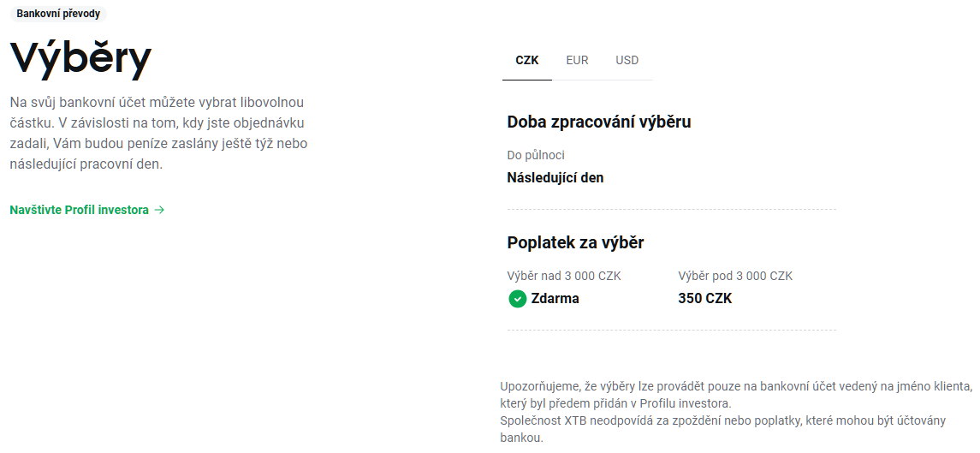Click the dashed divider below Následující den
980x453 pixels.
[671, 209]
